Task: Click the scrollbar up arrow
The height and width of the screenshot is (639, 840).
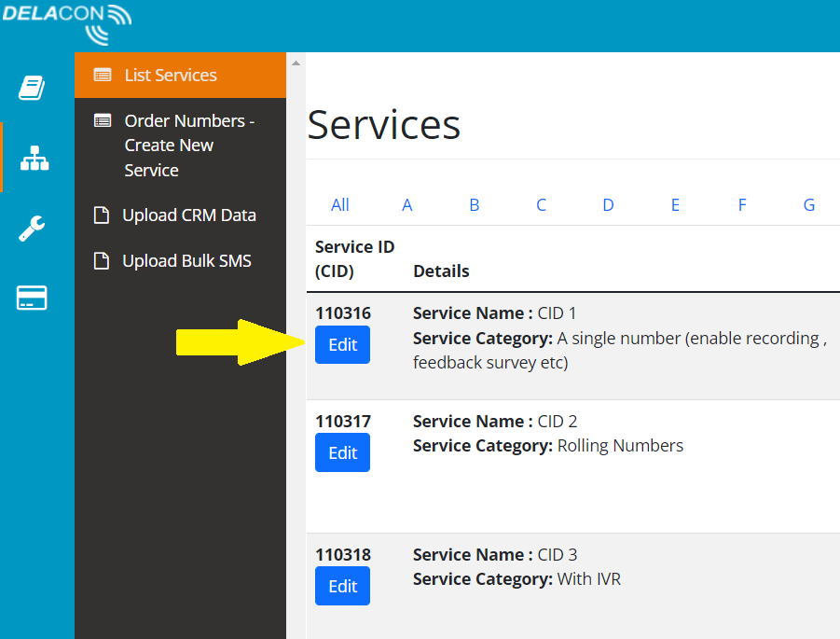Action: tap(296, 63)
